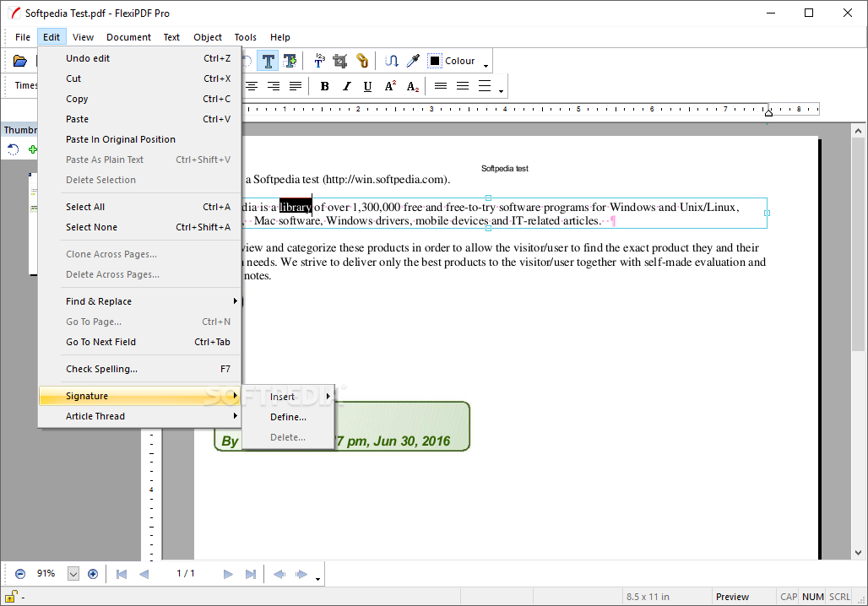The image size is (868, 606).
Task: Choose Undo edit from Edit menu
Action: pos(139,59)
